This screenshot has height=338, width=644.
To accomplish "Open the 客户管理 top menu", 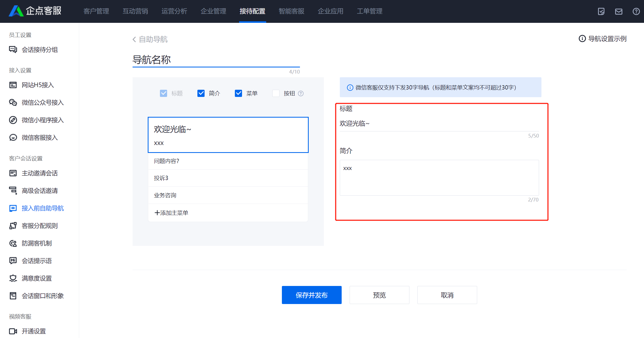I will pyautogui.click(x=96, y=11).
